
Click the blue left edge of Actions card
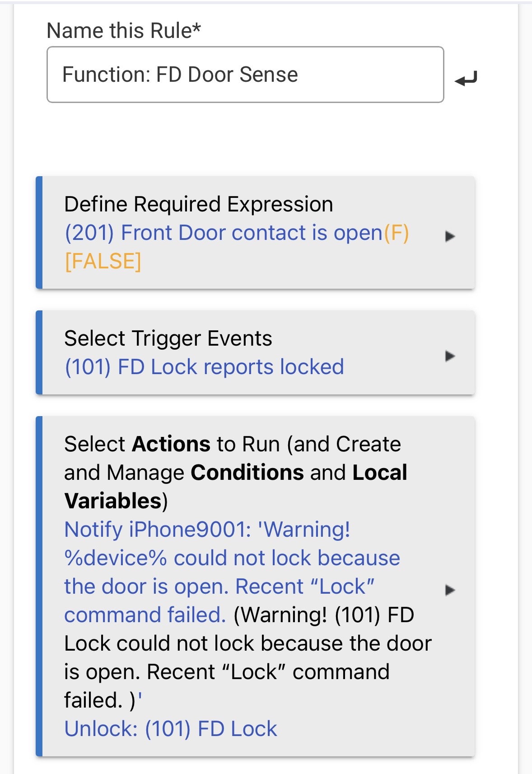(x=39, y=586)
